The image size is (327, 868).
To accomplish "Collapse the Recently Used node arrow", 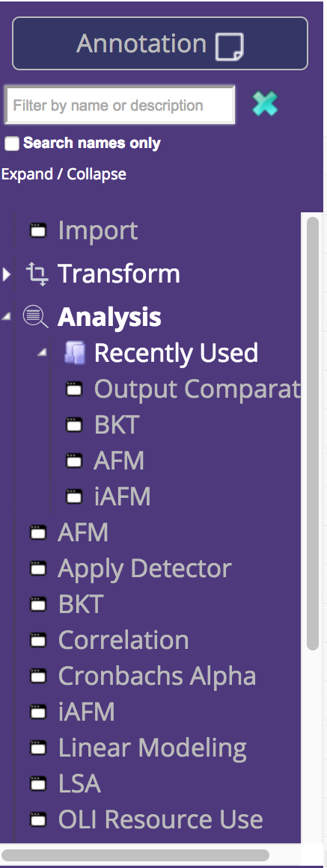I will (x=42, y=353).
